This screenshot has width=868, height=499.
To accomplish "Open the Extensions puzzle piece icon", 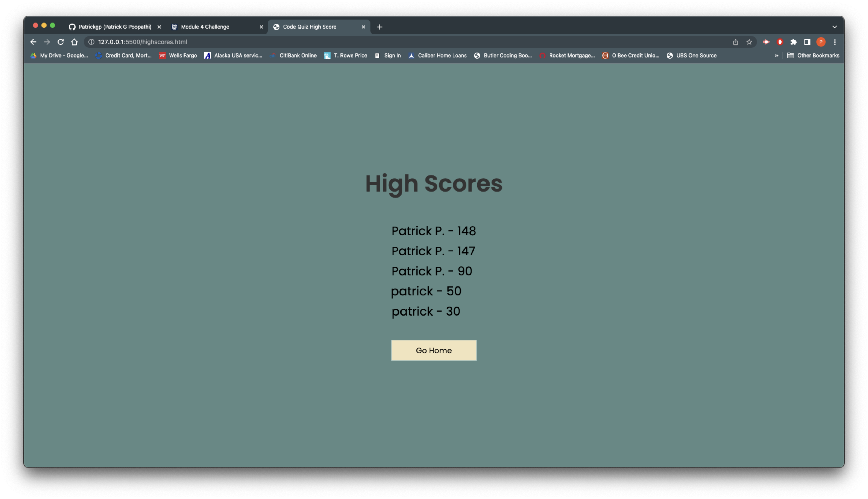I will 794,42.
